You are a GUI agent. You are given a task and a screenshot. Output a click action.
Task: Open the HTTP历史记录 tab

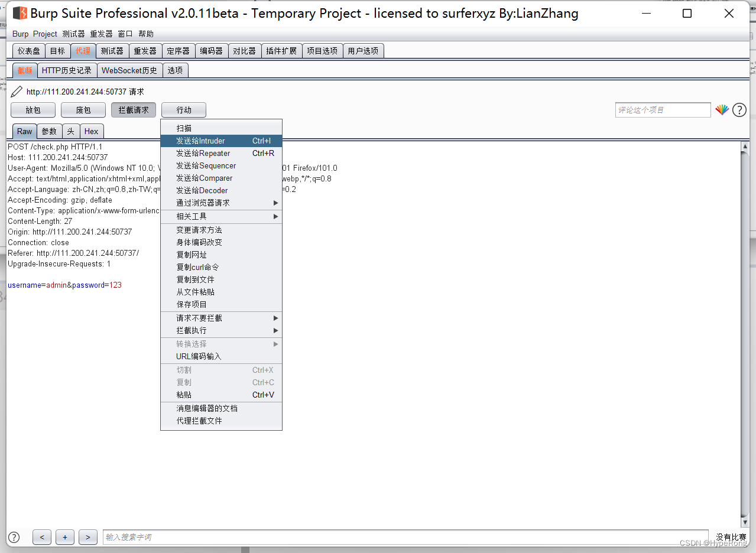tap(67, 70)
